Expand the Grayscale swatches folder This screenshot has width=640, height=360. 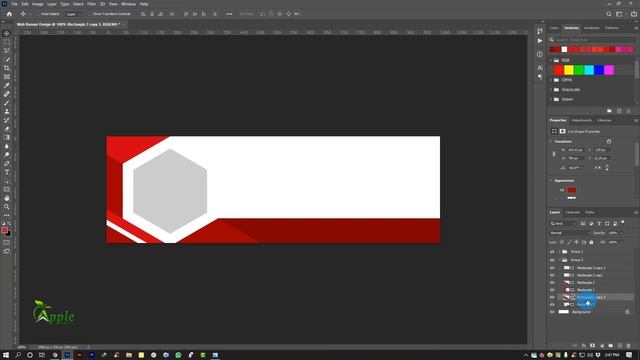click(551, 89)
